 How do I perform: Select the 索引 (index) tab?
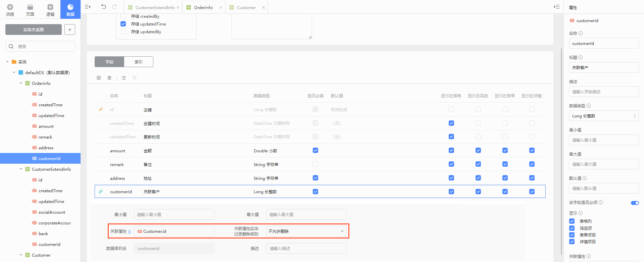(x=139, y=62)
